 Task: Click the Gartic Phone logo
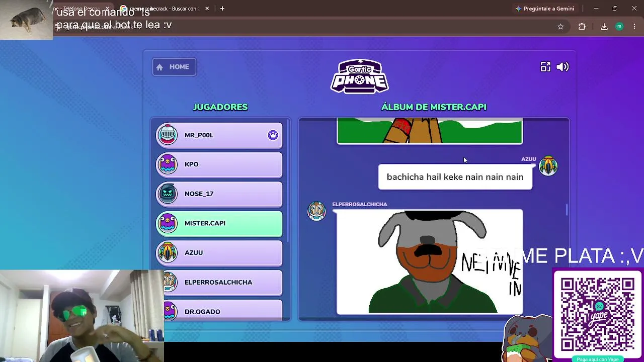pyautogui.click(x=359, y=76)
